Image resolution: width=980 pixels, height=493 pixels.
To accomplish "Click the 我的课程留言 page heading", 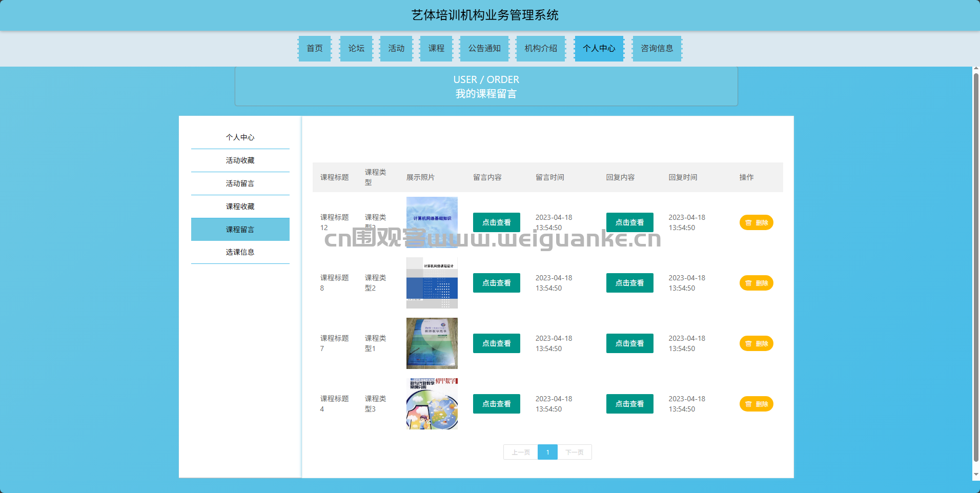I will 486,94.
